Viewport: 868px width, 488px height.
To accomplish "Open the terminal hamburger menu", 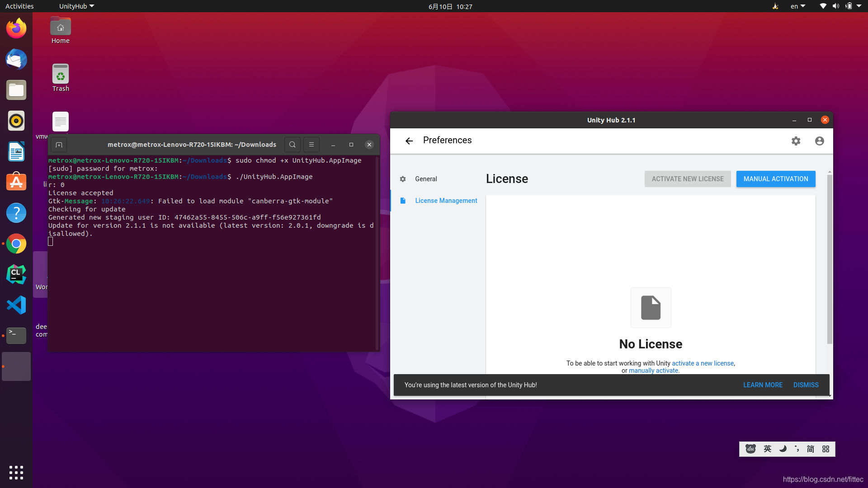I will tap(311, 145).
